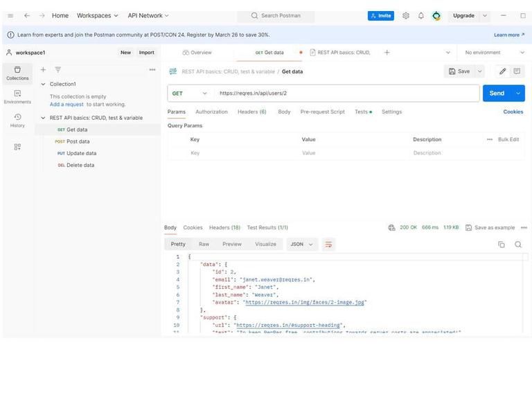Open Post data request in collection
532x399 pixels.
(78, 141)
